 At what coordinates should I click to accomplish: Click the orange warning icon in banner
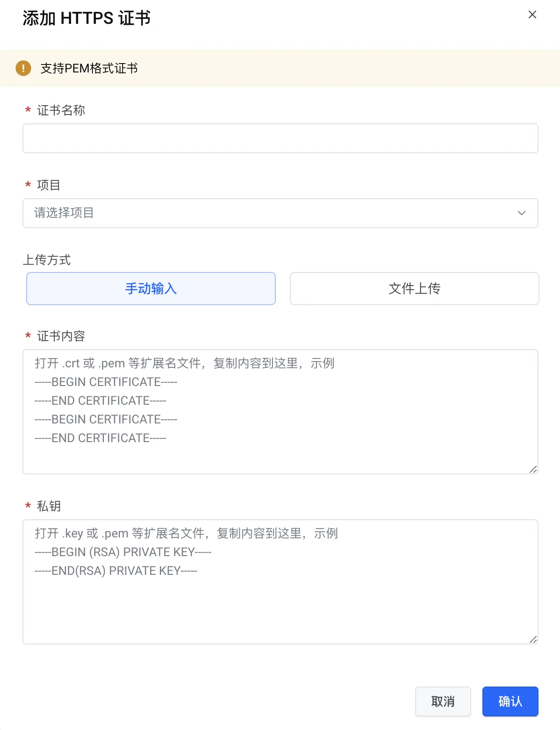[x=23, y=68]
